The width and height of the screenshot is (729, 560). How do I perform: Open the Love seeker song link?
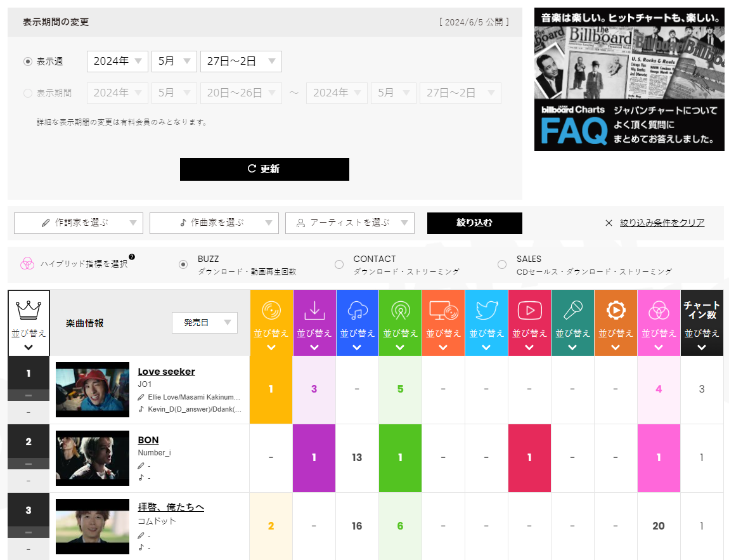pyautogui.click(x=167, y=372)
